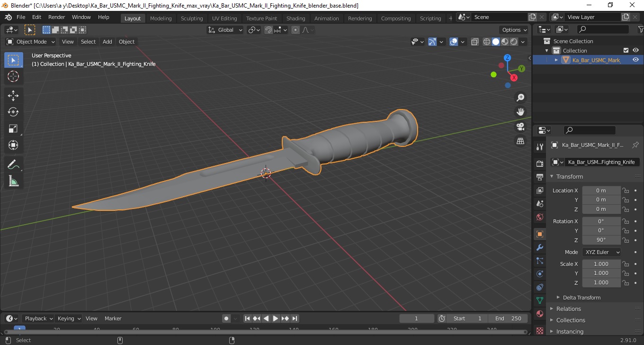Viewport: 644px width, 345px height.
Task: Open the Material properties tab
Action: tap(540, 314)
